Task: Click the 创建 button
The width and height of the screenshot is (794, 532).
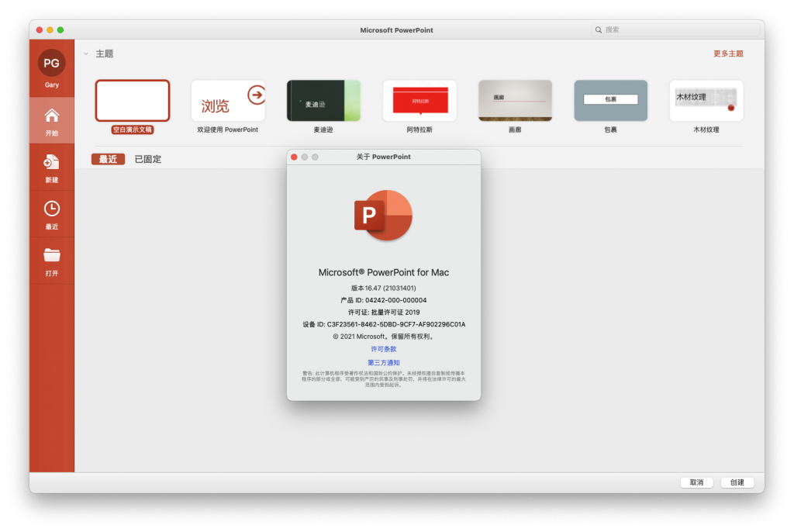Action: coord(737,482)
